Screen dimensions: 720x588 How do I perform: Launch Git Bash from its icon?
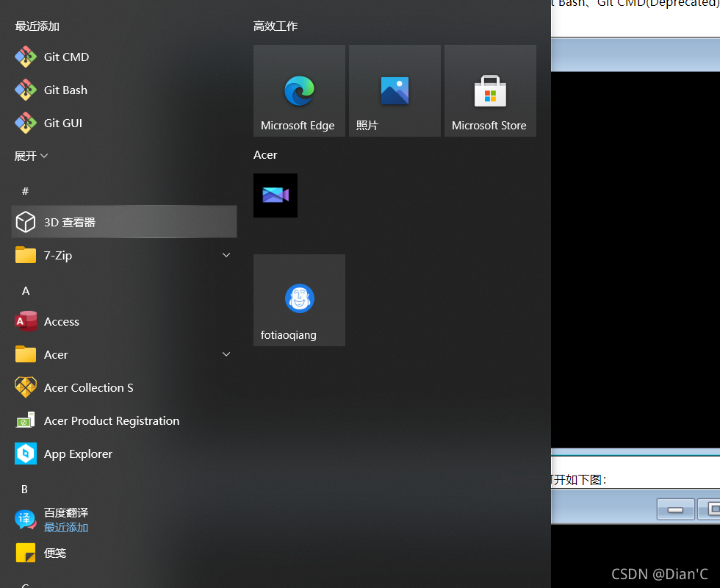pyautogui.click(x=26, y=90)
